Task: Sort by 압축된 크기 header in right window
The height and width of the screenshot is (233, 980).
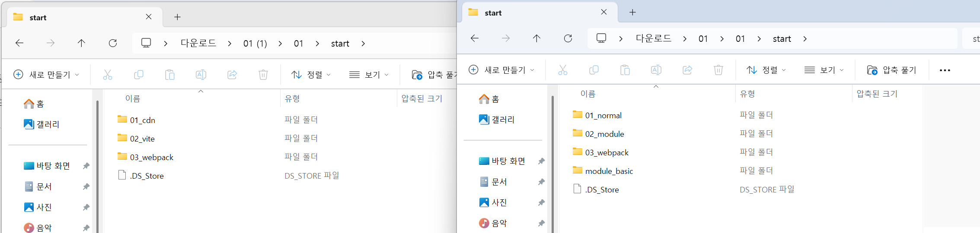Action: (x=877, y=94)
